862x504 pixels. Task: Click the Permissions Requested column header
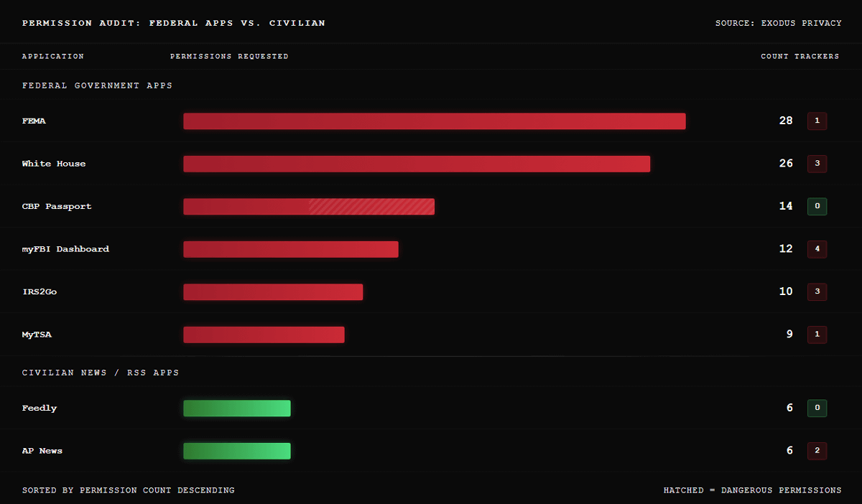pos(229,57)
